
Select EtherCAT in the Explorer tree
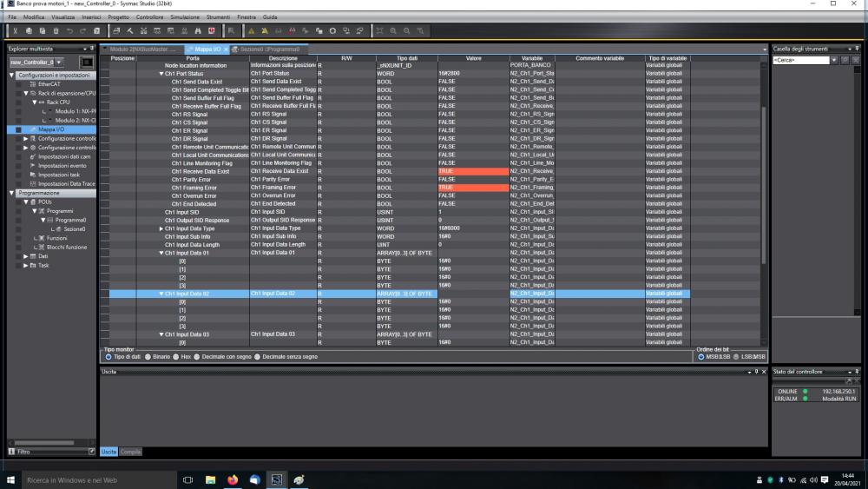[x=49, y=84]
